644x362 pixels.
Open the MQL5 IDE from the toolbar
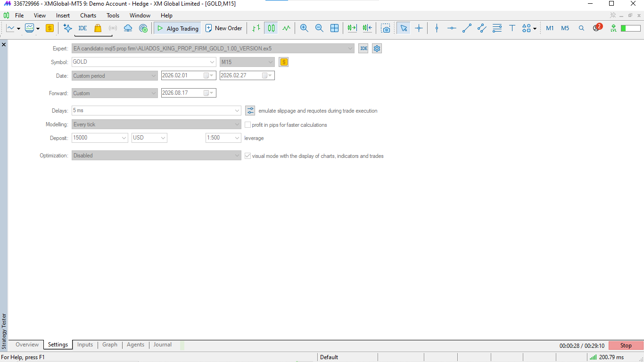pos(83,28)
